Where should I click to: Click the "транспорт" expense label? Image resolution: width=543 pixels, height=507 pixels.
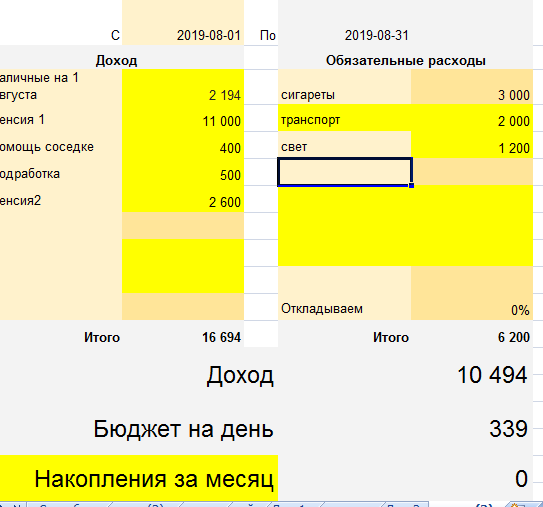tap(310, 120)
